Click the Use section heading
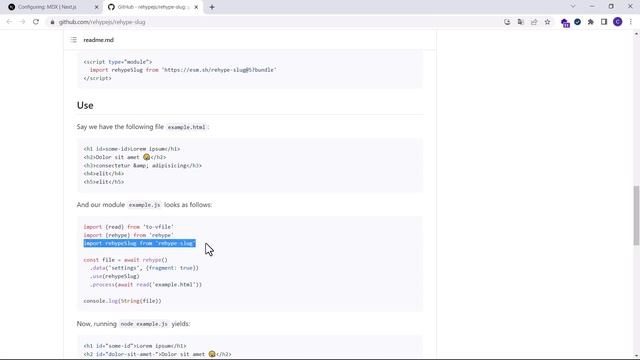Screen dimensions: 640x360 click(85, 105)
